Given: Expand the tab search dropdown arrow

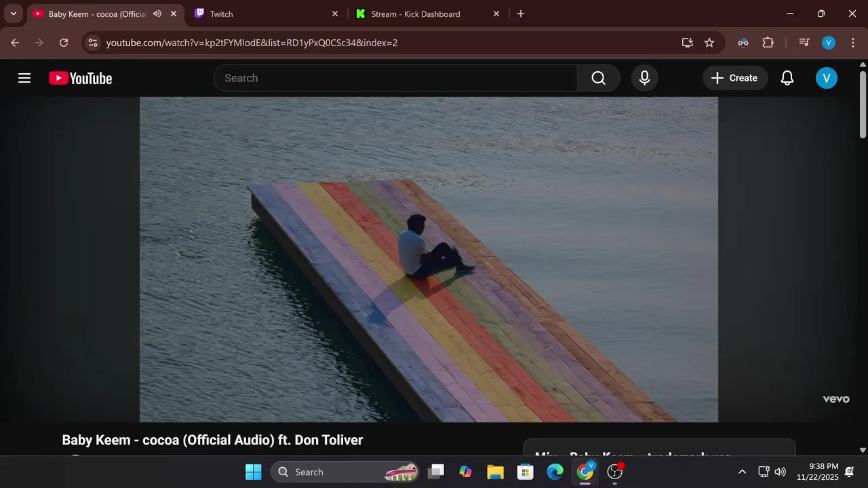Looking at the screenshot, I should [x=13, y=14].
